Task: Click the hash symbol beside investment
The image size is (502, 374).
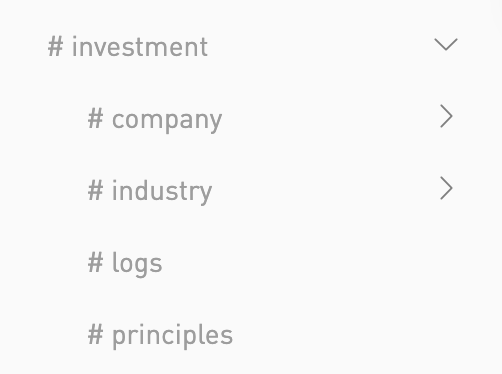Action: click(x=55, y=47)
